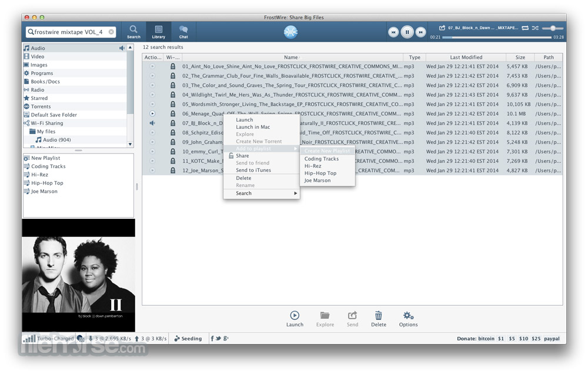Sort results by Last Modified column
588x374 pixels.
click(466, 57)
